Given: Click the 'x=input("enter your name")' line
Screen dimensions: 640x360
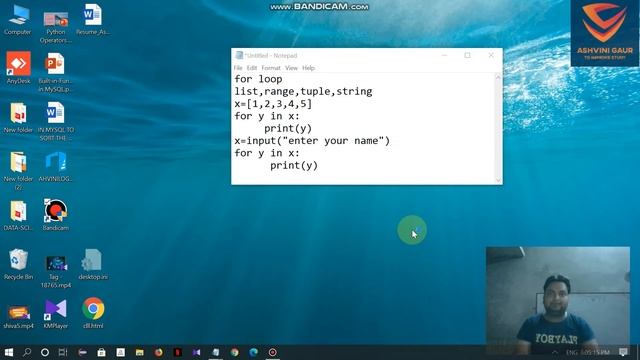Looking at the screenshot, I should click(312, 140).
